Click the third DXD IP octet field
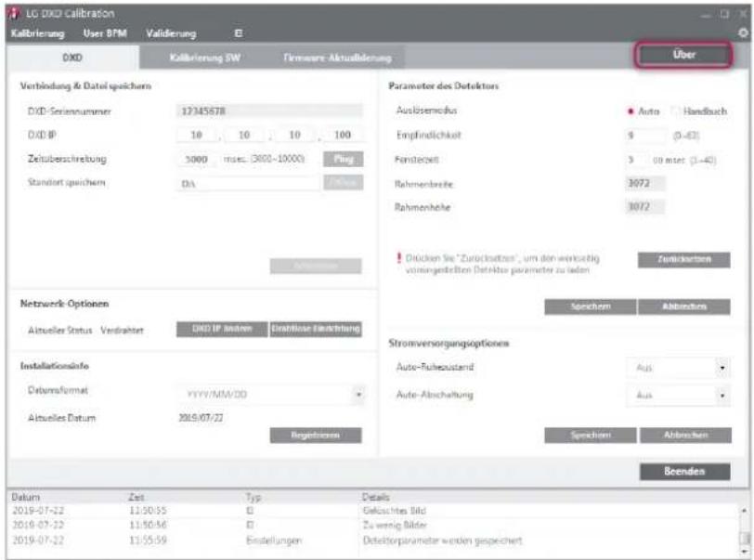Image resolution: width=754 pixels, height=560 pixels. (x=294, y=136)
